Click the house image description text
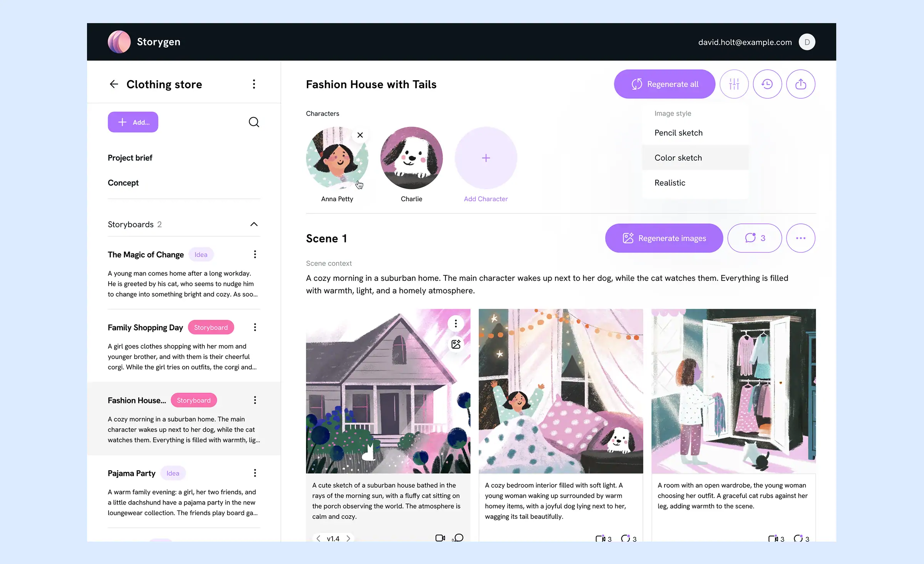This screenshot has height=564, width=924. click(x=386, y=501)
